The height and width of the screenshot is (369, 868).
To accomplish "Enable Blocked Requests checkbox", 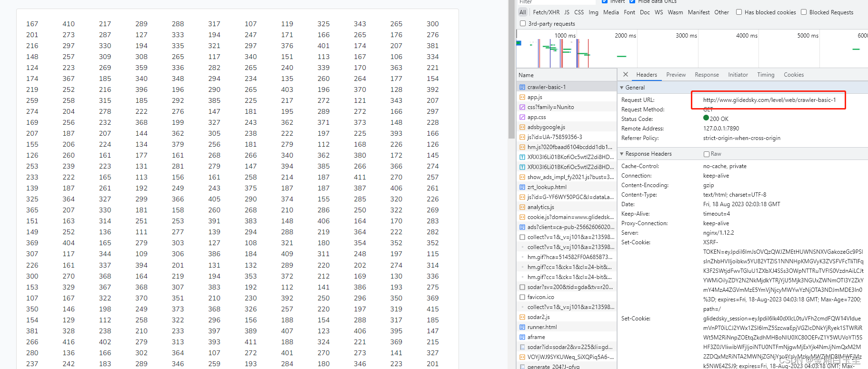I will point(804,12).
